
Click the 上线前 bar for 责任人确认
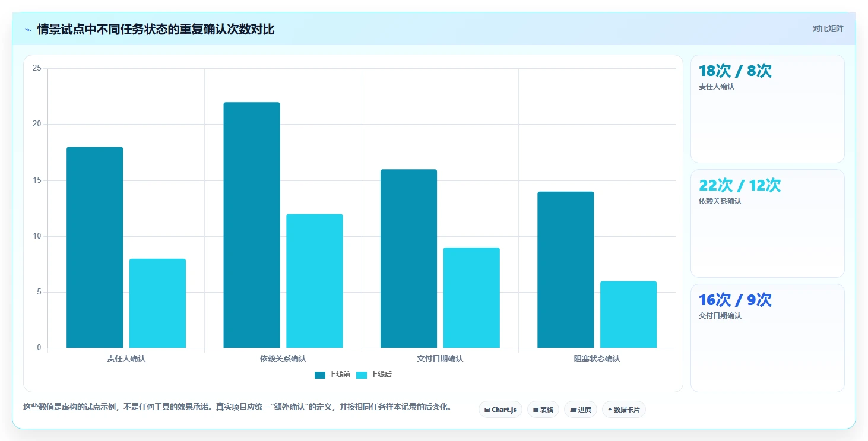[x=95, y=248]
